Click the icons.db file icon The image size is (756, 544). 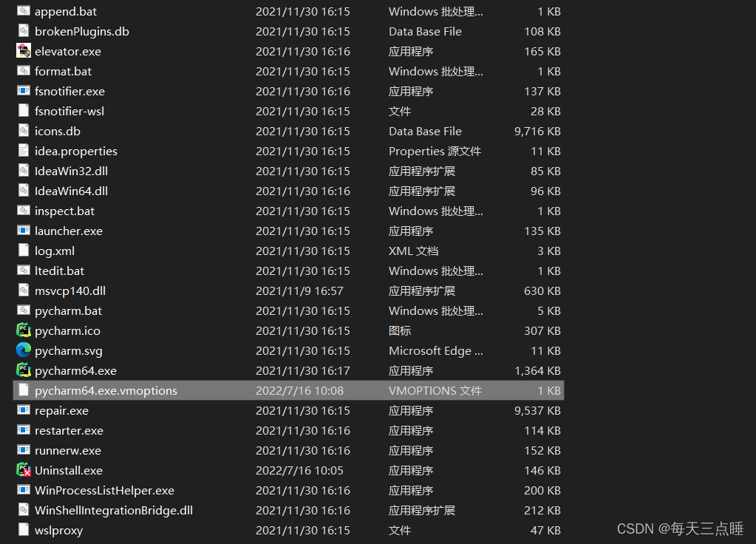click(24, 131)
